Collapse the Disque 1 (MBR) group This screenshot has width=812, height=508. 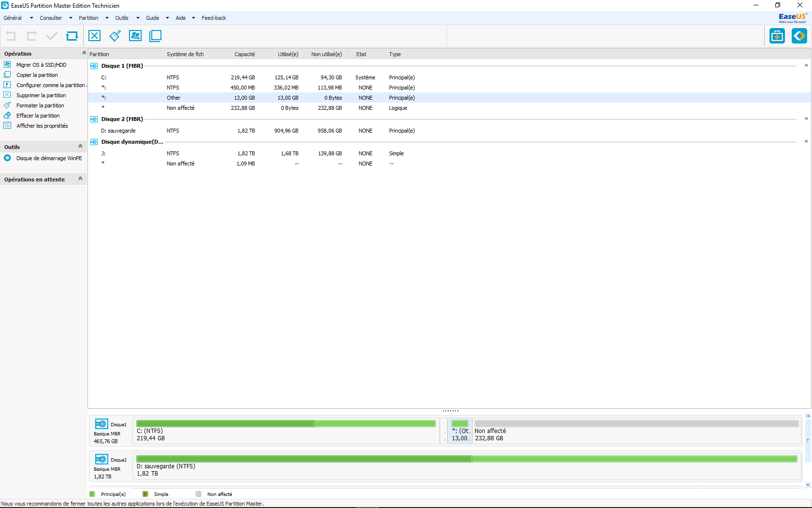806,65
